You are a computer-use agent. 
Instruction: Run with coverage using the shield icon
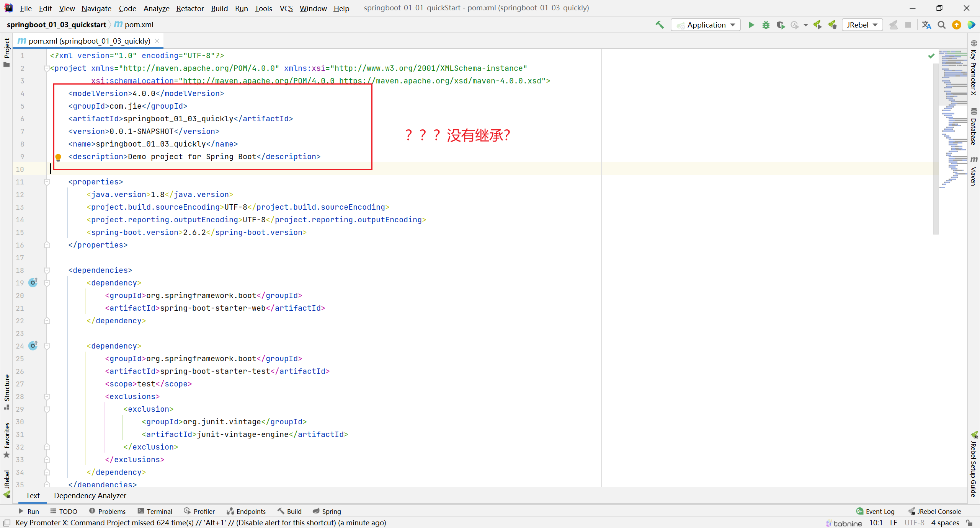pyautogui.click(x=781, y=25)
